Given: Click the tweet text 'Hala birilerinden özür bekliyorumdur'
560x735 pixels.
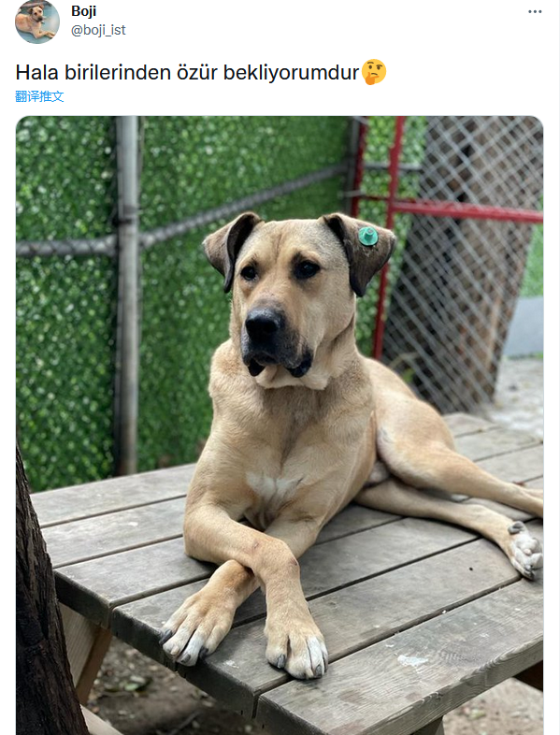Looking at the screenshot, I should click(x=188, y=73).
